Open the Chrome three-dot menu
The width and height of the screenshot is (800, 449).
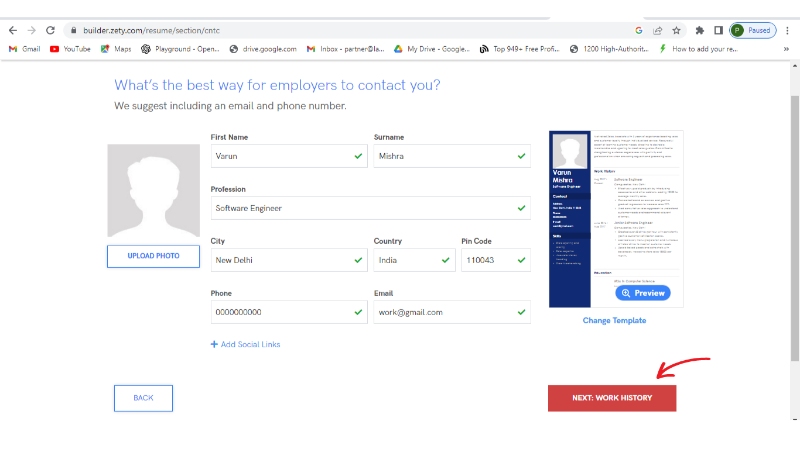click(x=787, y=30)
